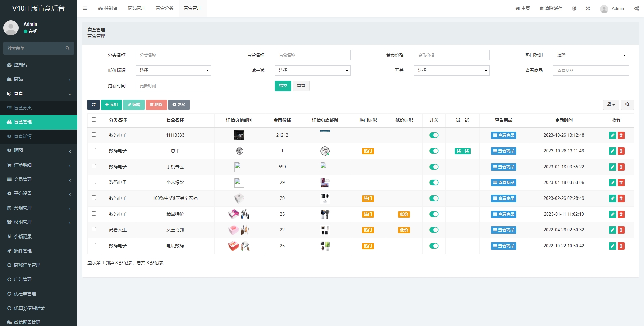Click the fullscreen icon in top bar
Screen dimensions: 644x326
tap(588, 8)
